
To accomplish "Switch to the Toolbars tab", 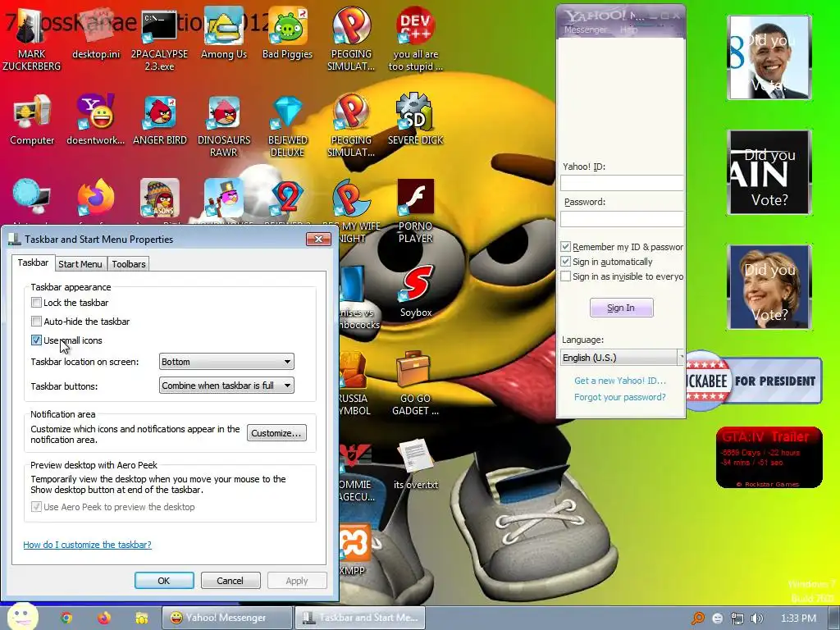I will coord(129,264).
